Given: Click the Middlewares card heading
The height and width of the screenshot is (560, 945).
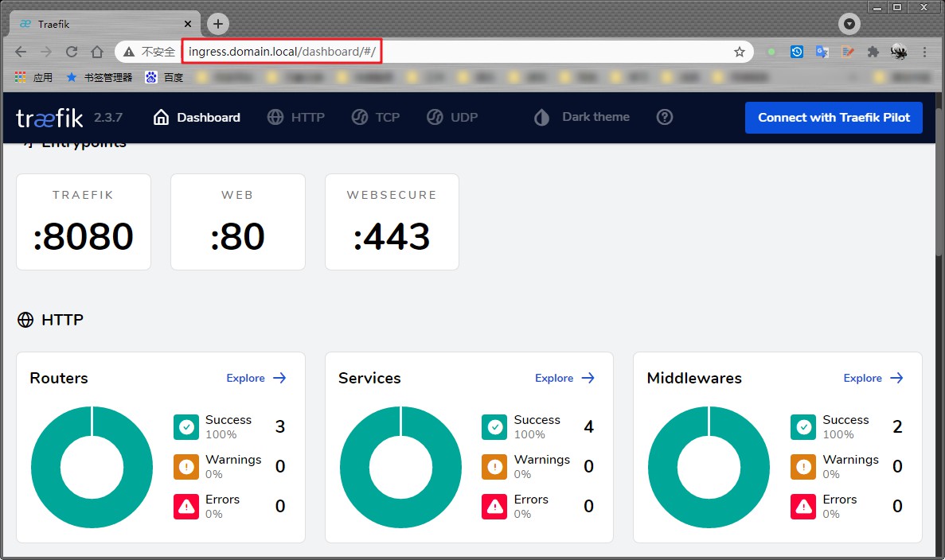Looking at the screenshot, I should point(694,378).
